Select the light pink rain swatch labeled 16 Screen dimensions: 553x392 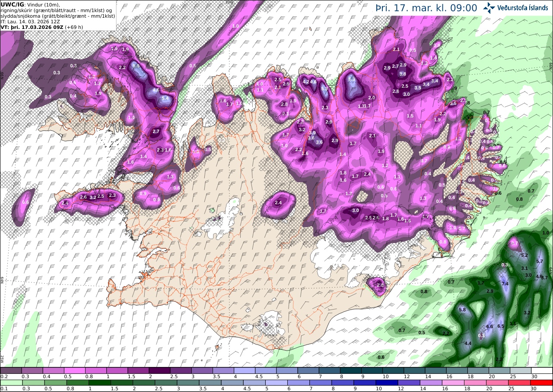coord(453,383)
